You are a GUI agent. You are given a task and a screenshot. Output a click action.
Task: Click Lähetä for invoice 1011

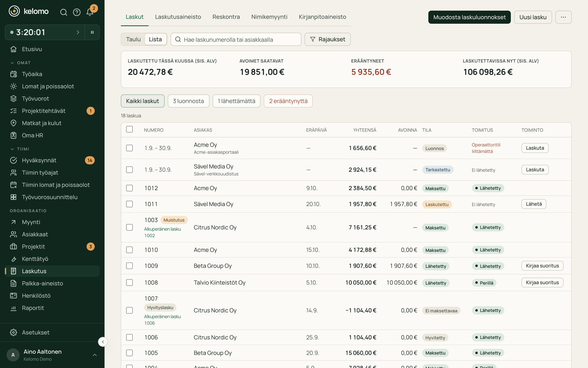(534, 204)
